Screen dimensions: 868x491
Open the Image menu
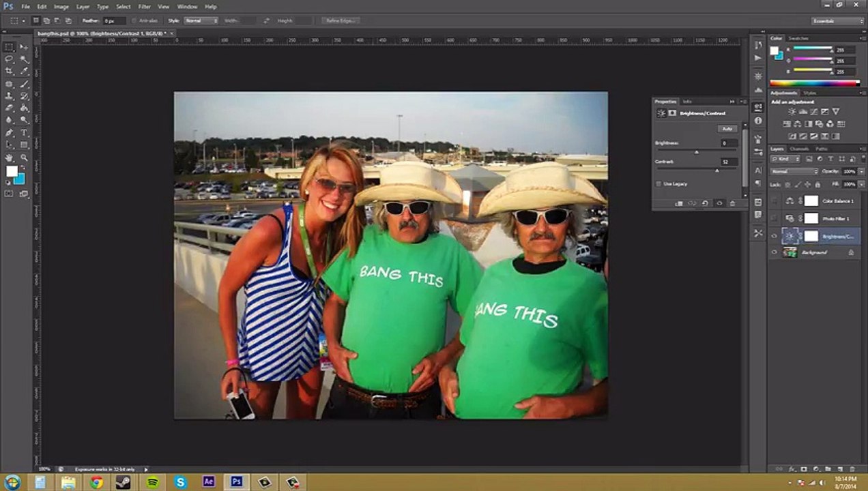click(61, 7)
